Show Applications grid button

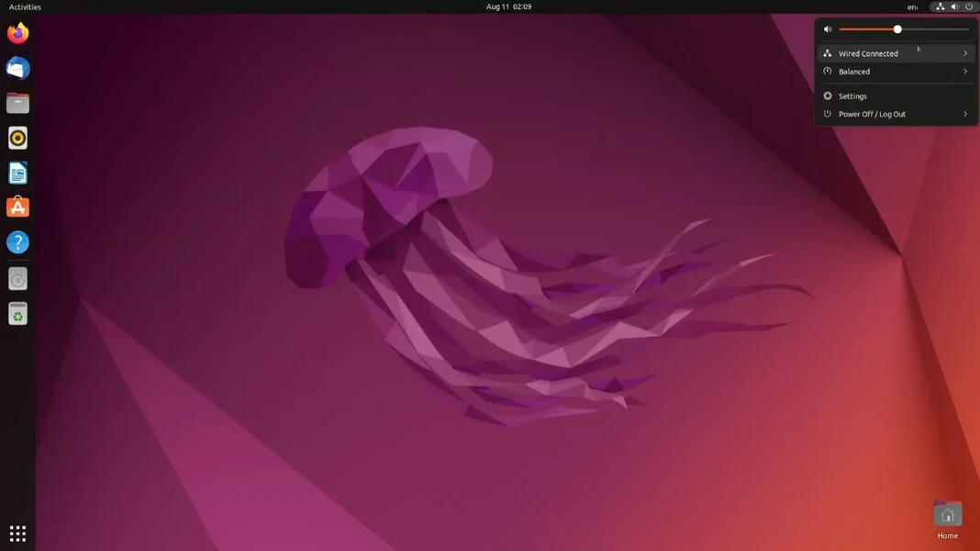(x=17, y=534)
